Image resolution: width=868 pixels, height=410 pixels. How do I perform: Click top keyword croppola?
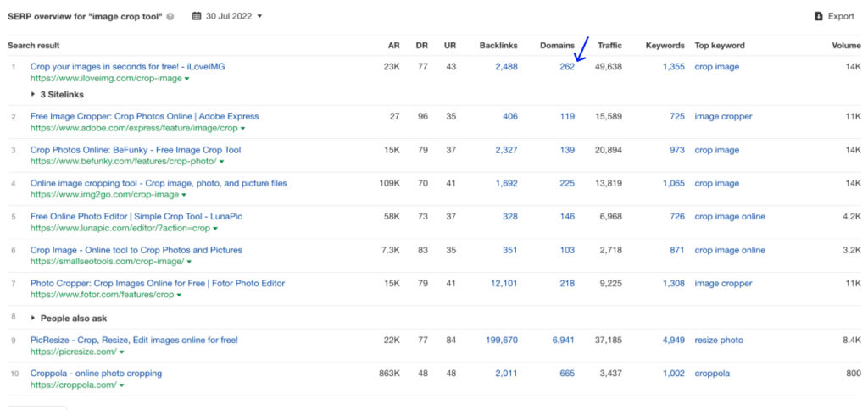(x=712, y=374)
